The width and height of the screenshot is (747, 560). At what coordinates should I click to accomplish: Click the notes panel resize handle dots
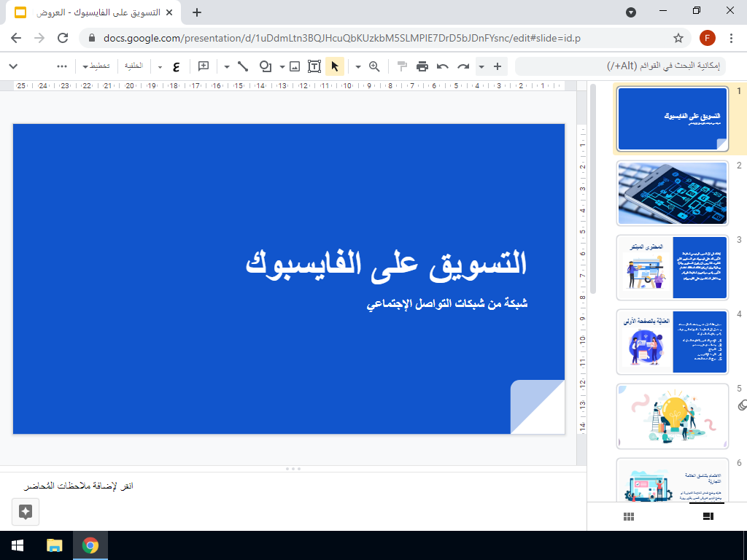[293, 469]
